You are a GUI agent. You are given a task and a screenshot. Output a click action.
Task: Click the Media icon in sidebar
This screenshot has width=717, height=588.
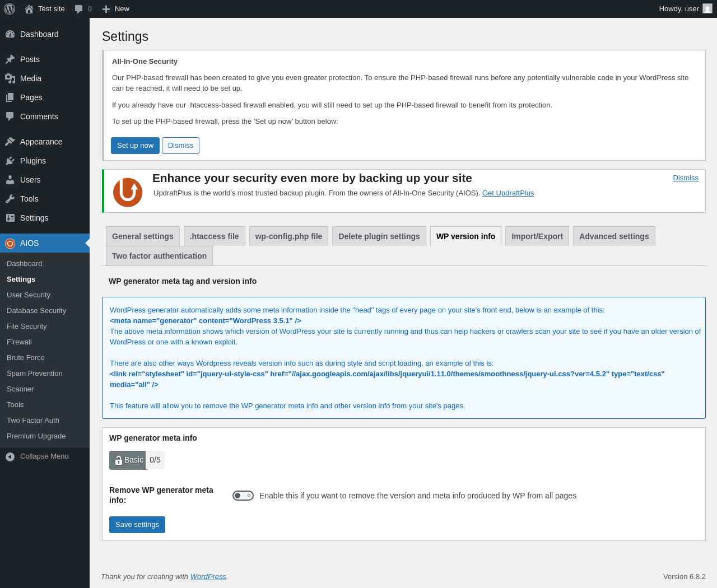click(x=10, y=78)
